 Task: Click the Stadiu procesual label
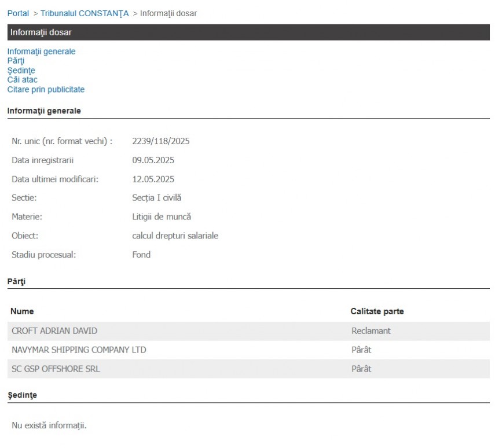[x=44, y=255]
